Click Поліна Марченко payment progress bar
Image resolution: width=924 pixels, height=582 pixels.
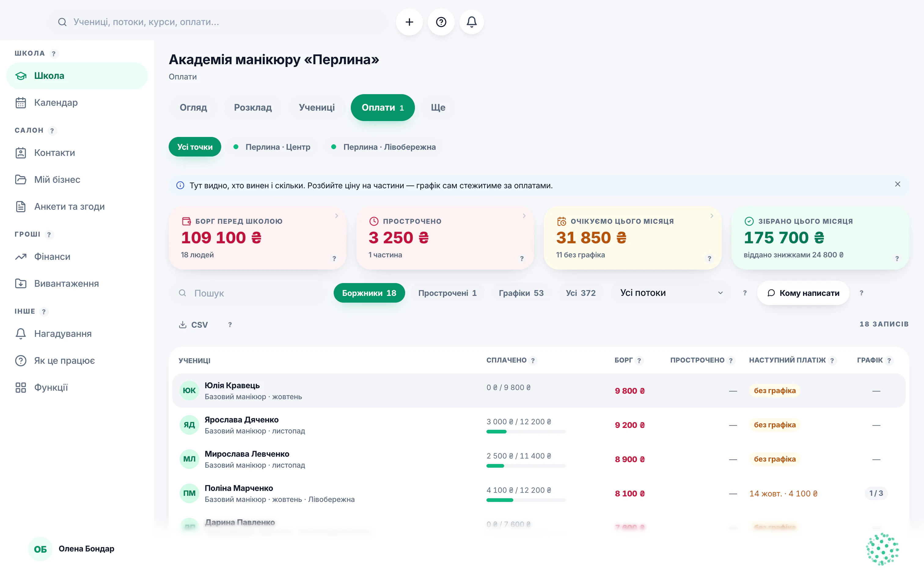[x=526, y=500]
